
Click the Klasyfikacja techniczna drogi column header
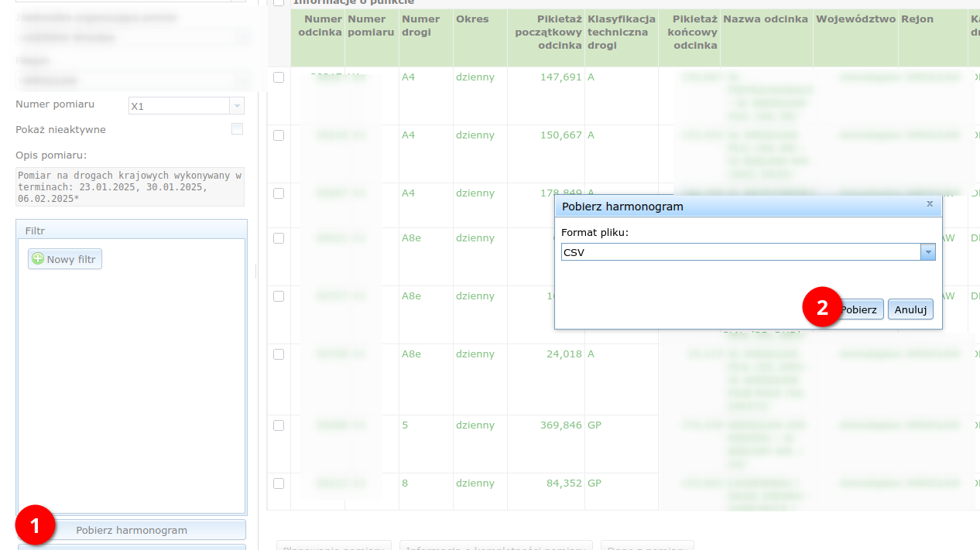pyautogui.click(x=622, y=38)
